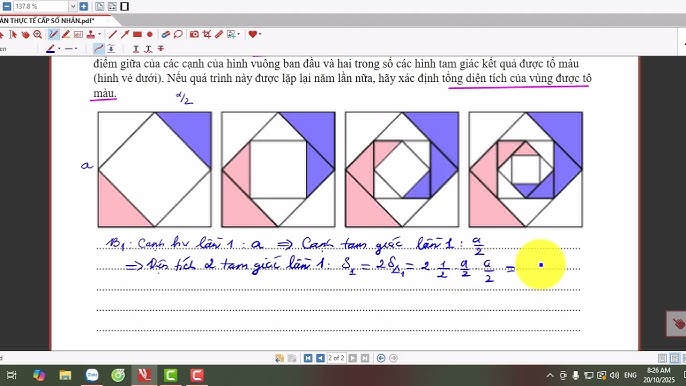The height and width of the screenshot is (386, 686).
Task: Show hidden system tray icons
Action: point(550,375)
